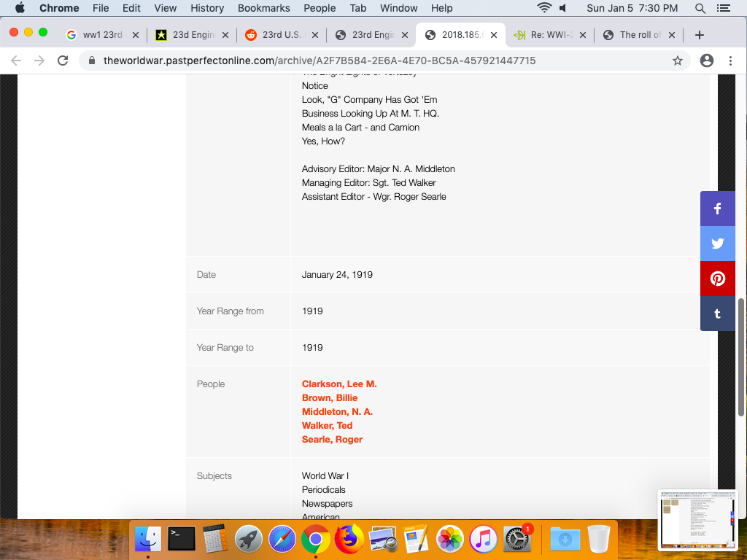Viewport: 747px width, 560px height.
Task: Share page via Tumblr icon
Action: 717,314
